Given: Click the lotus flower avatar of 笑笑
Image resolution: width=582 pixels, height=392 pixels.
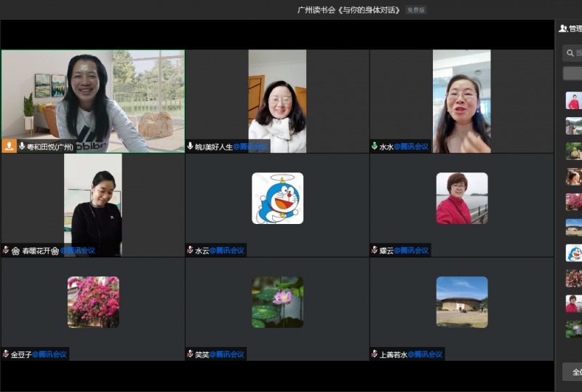Looking at the screenshot, I should [277, 302].
